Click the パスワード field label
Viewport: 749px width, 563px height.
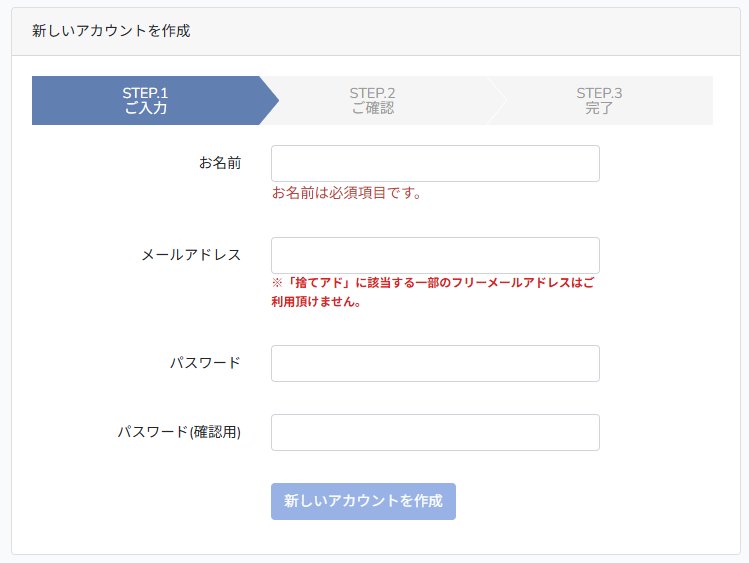[205, 362]
